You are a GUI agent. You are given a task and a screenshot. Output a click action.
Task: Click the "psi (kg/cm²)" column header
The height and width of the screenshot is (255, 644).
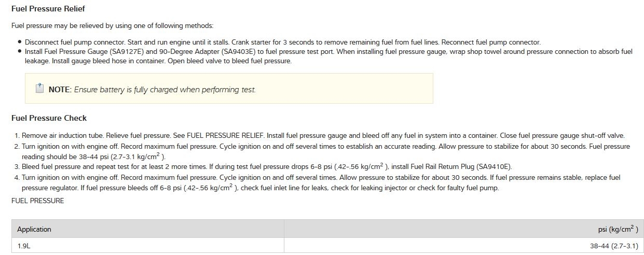pyautogui.click(x=618, y=229)
